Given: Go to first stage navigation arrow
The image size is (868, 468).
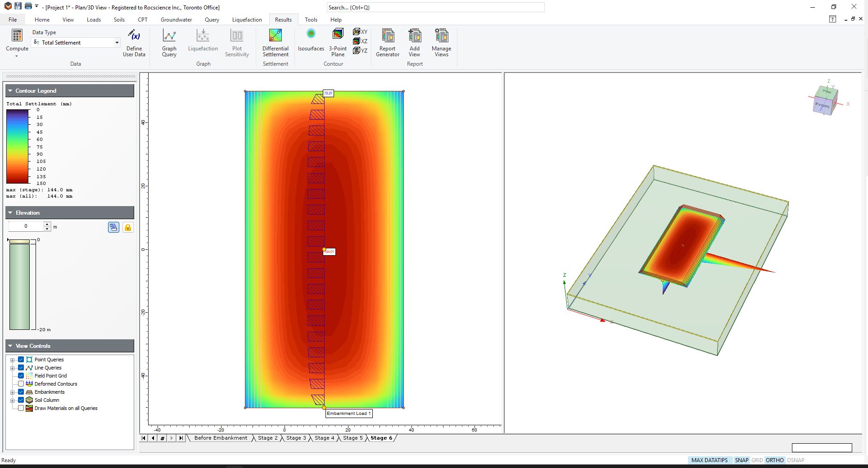Looking at the screenshot, I should tap(144, 438).
